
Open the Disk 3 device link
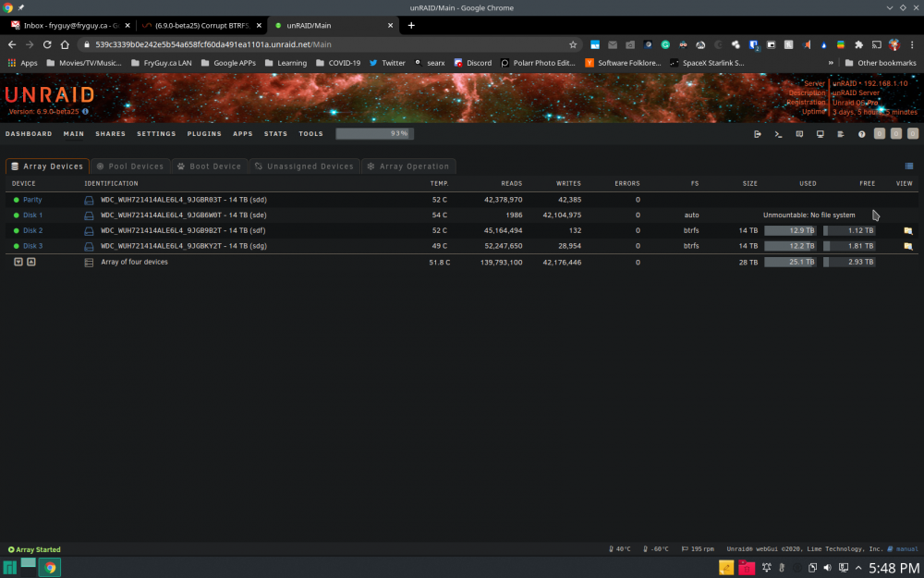tap(33, 246)
